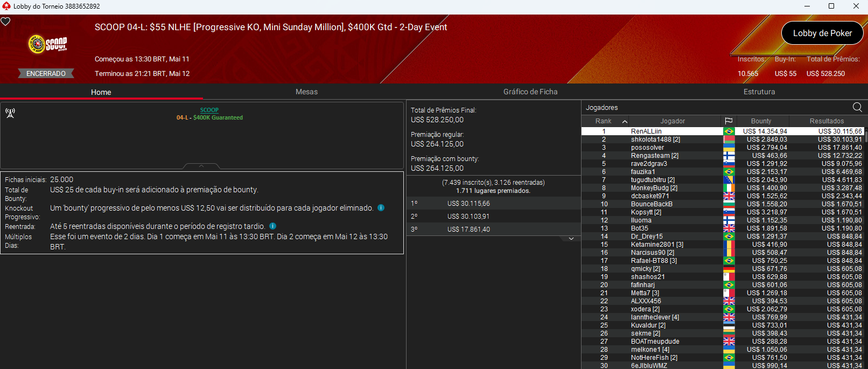Open the Estrutura tab
The height and width of the screenshot is (369, 868).
pos(759,92)
